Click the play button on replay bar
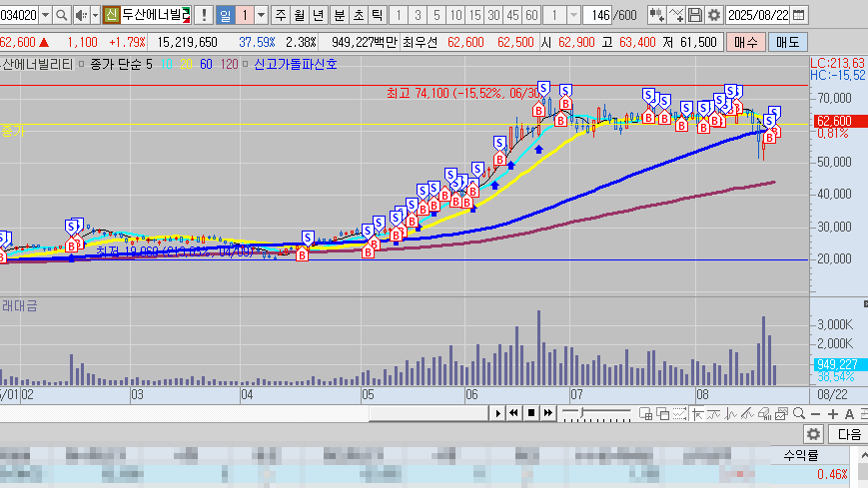This screenshot has width=868, height=488. click(497, 413)
